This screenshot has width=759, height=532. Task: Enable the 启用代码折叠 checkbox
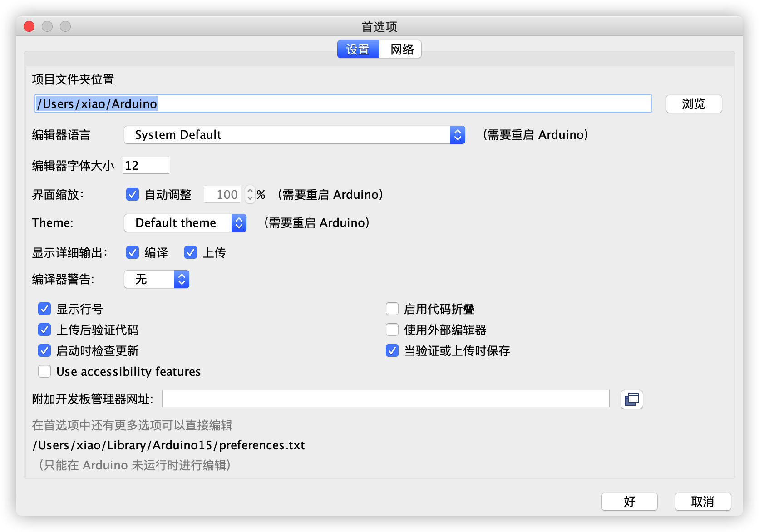tap(392, 309)
